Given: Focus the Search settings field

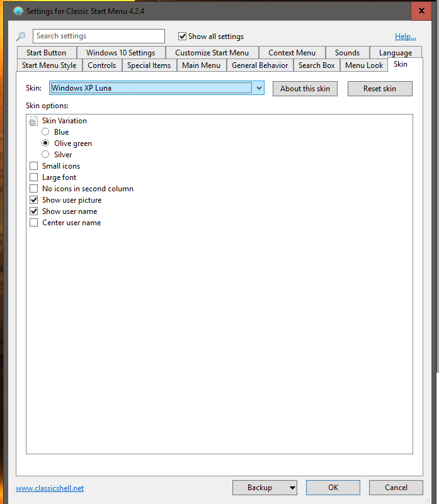Looking at the screenshot, I should pyautogui.click(x=99, y=36).
